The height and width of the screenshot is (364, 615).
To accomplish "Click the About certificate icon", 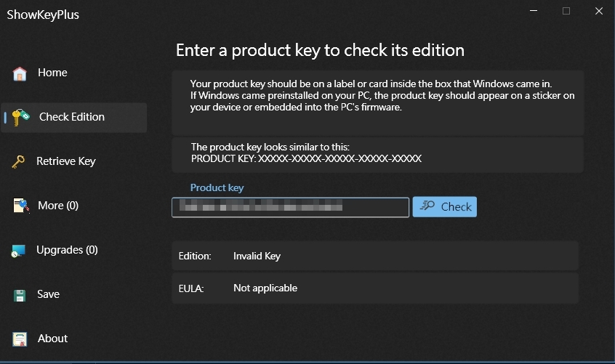I will coord(19,339).
